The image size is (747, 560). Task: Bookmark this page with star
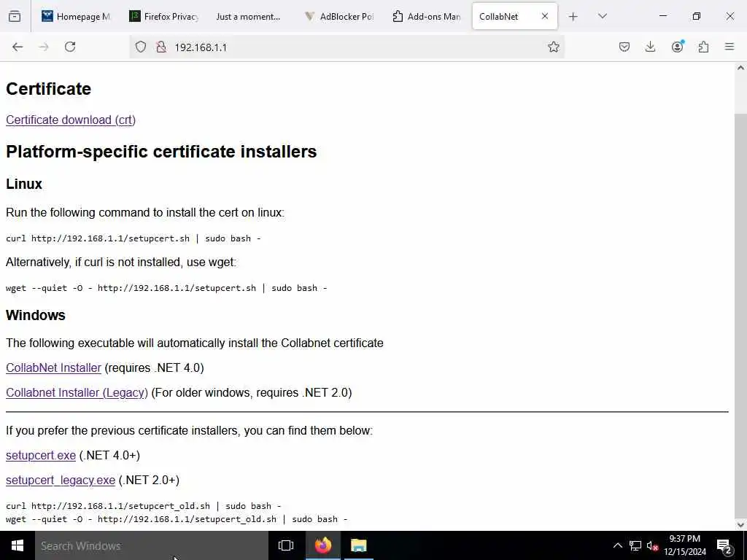(553, 47)
